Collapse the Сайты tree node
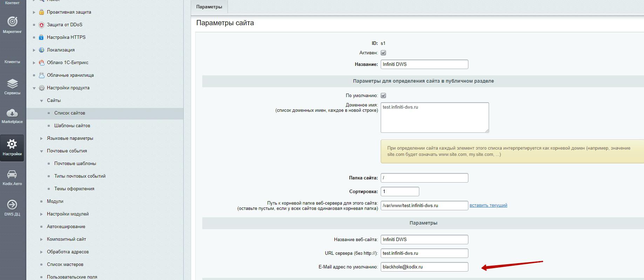 point(41,101)
